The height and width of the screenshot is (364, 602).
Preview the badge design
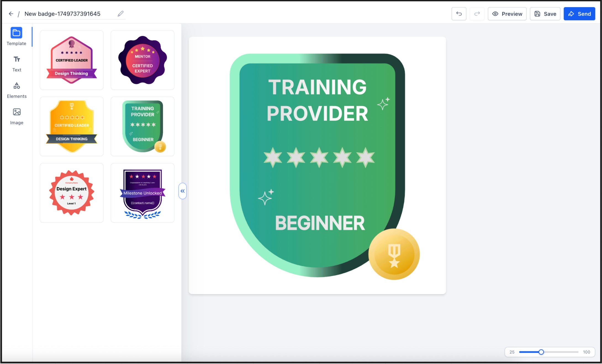click(x=507, y=14)
